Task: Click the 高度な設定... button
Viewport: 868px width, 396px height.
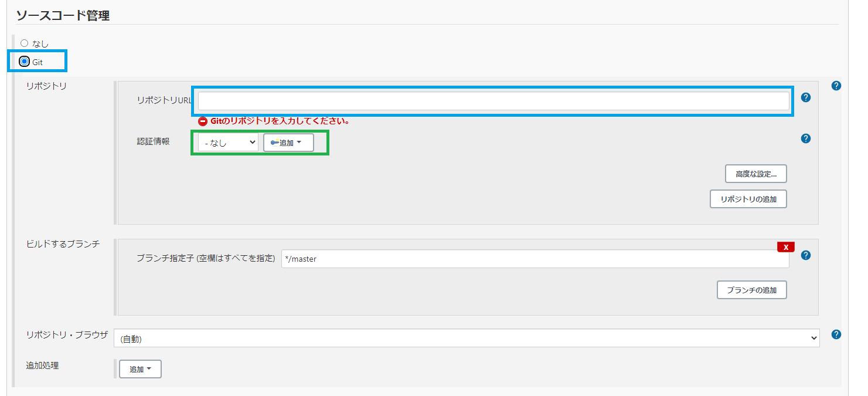Action: pos(756,174)
